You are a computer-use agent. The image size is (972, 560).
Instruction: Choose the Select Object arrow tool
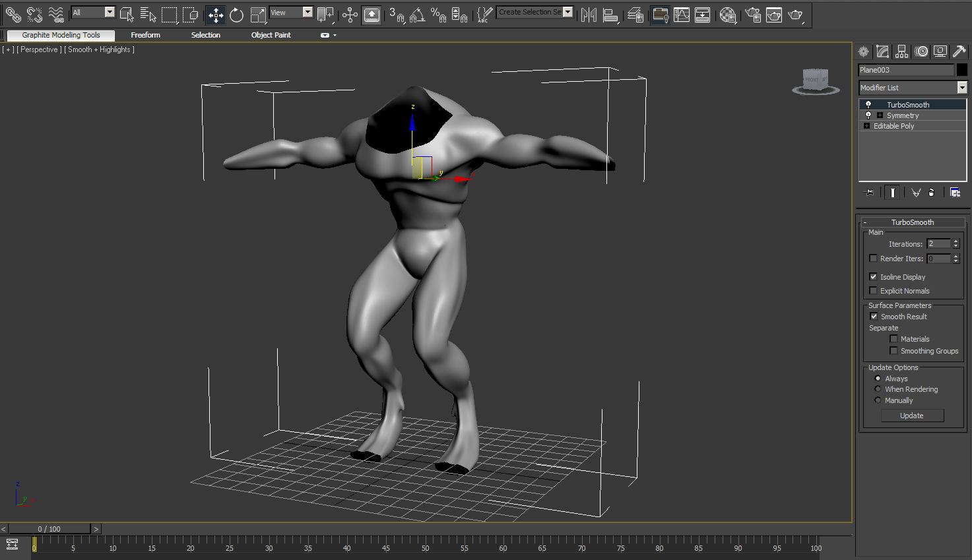127,14
